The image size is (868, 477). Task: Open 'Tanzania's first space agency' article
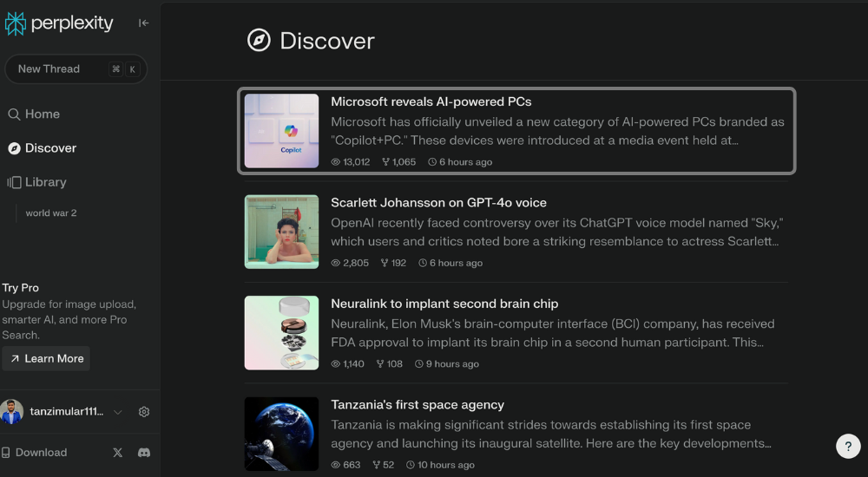pos(418,405)
